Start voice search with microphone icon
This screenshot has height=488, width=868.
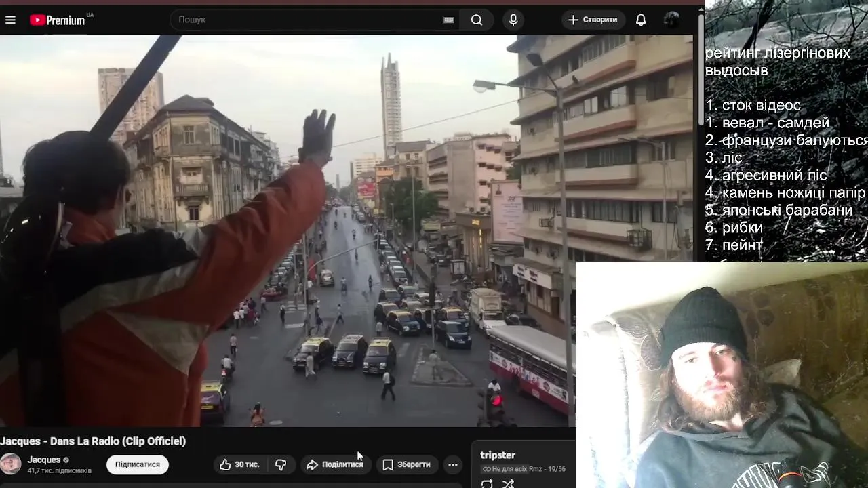click(513, 20)
